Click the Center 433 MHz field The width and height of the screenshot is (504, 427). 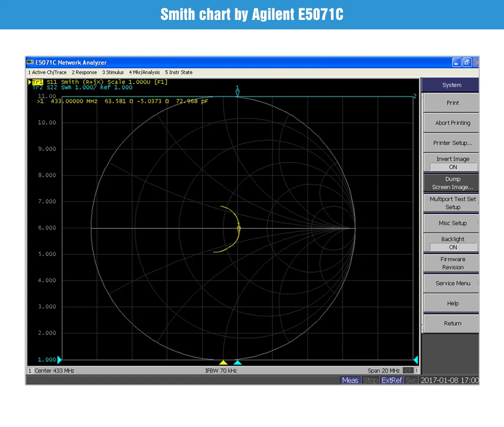(x=54, y=371)
